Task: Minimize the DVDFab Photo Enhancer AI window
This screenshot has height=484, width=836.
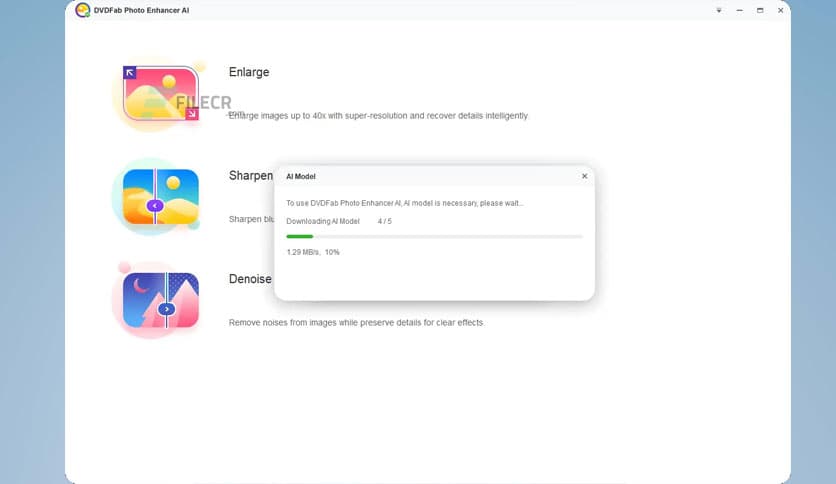Action: click(x=739, y=10)
